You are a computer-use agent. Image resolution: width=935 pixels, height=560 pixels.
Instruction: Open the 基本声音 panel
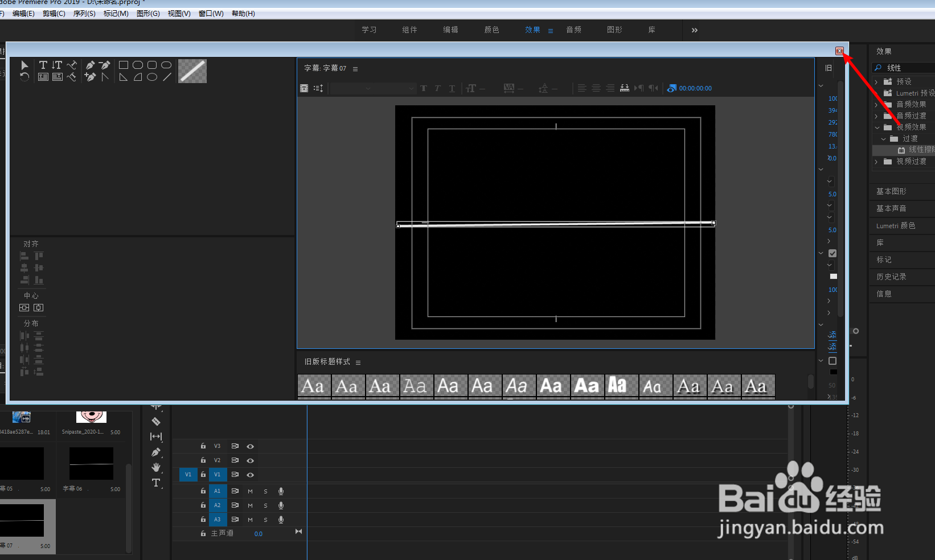coord(891,208)
